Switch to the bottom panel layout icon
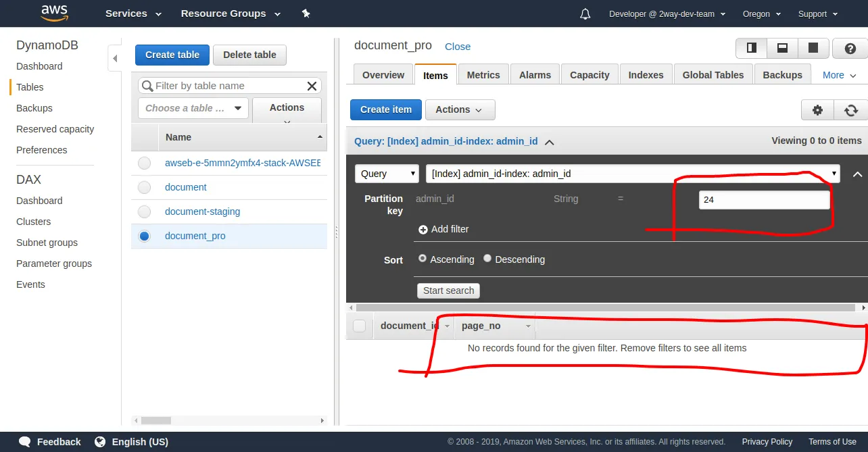This screenshot has height=452, width=868. click(782, 48)
